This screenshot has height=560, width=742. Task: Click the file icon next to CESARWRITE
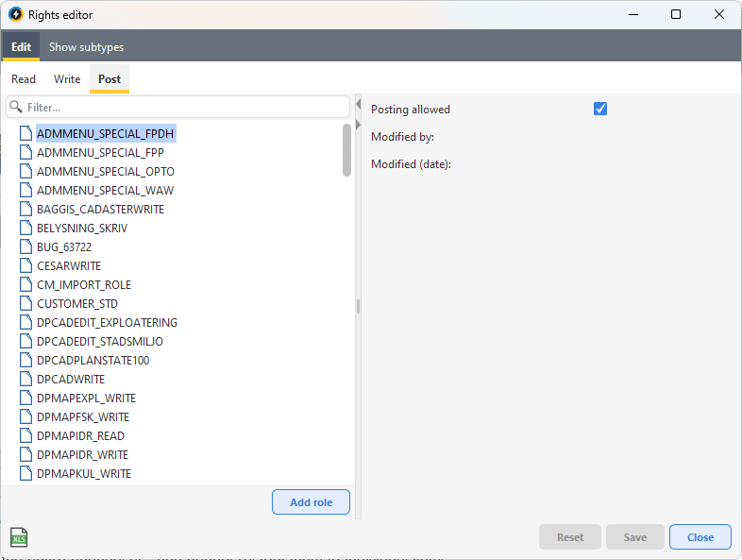26,265
